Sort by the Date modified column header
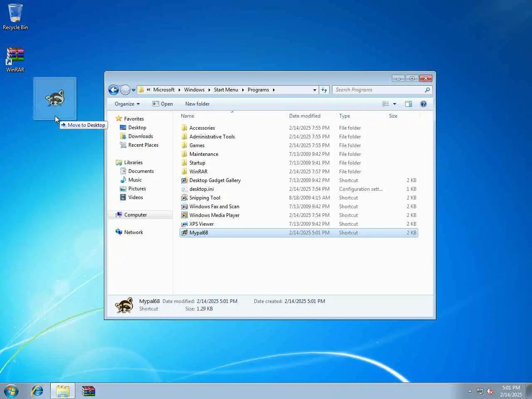This screenshot has width=532, height=399. [311, 116]
